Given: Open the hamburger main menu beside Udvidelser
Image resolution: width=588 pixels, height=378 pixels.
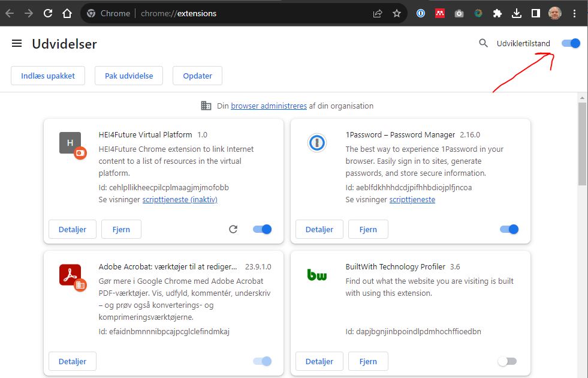Looking at the screenshot, I should [17, 43].
